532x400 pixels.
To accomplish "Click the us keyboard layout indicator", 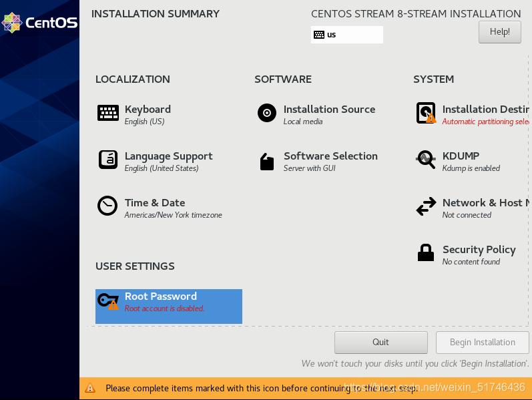I will (346, 35).
